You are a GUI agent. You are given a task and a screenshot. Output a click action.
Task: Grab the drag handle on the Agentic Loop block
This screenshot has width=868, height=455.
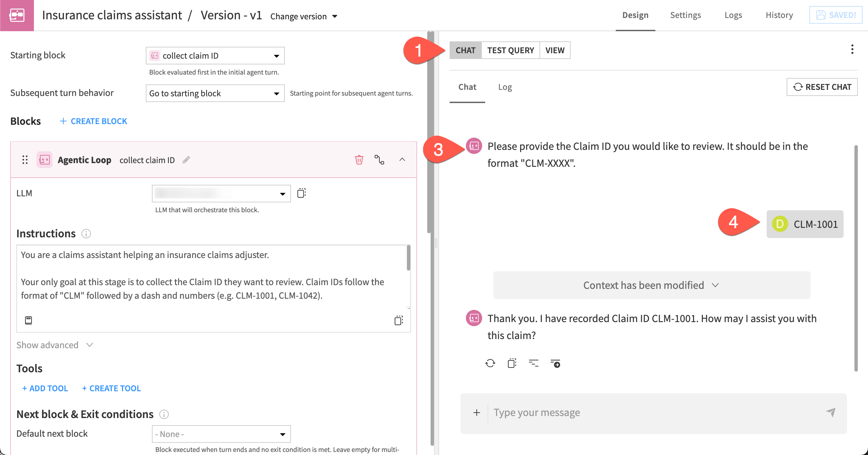pos(24,160)
